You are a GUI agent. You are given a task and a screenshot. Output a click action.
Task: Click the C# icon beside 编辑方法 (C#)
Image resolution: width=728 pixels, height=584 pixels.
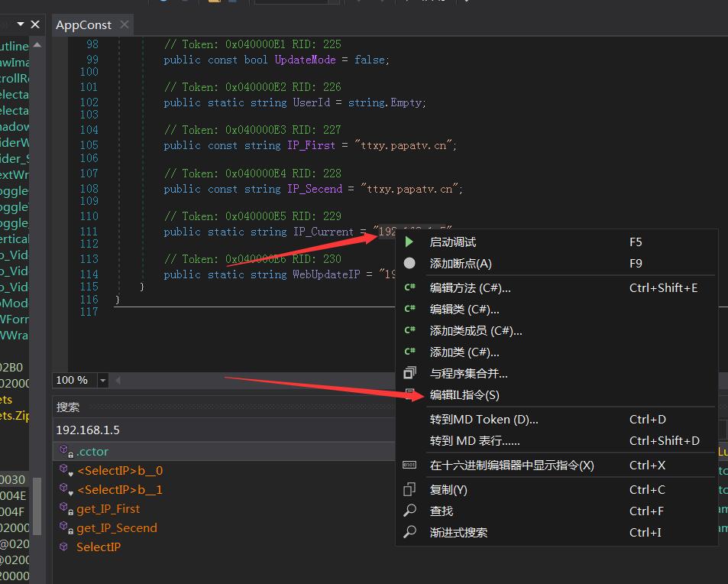click(x=409, y=288)
